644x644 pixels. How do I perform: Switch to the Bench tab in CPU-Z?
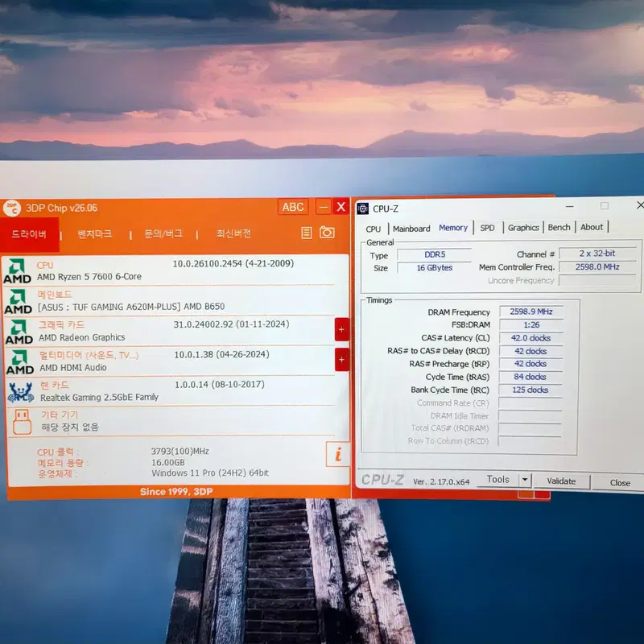[x=559, y=227]
